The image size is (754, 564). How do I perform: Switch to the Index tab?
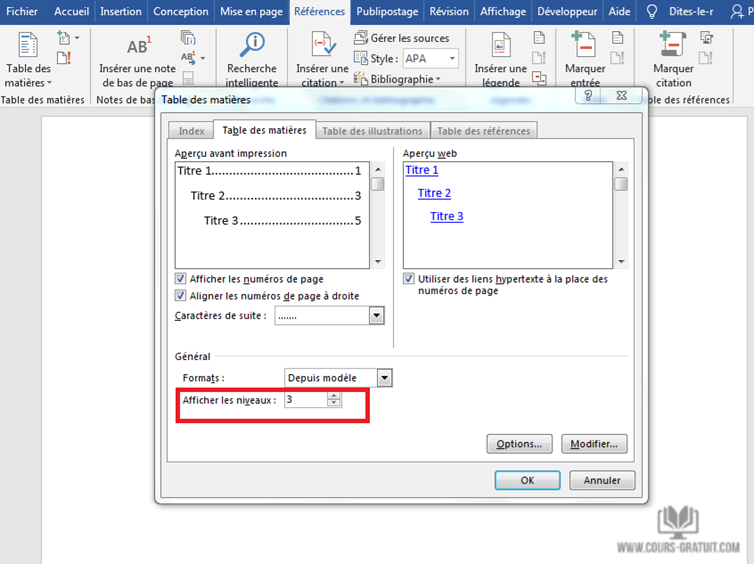point(191,131)
